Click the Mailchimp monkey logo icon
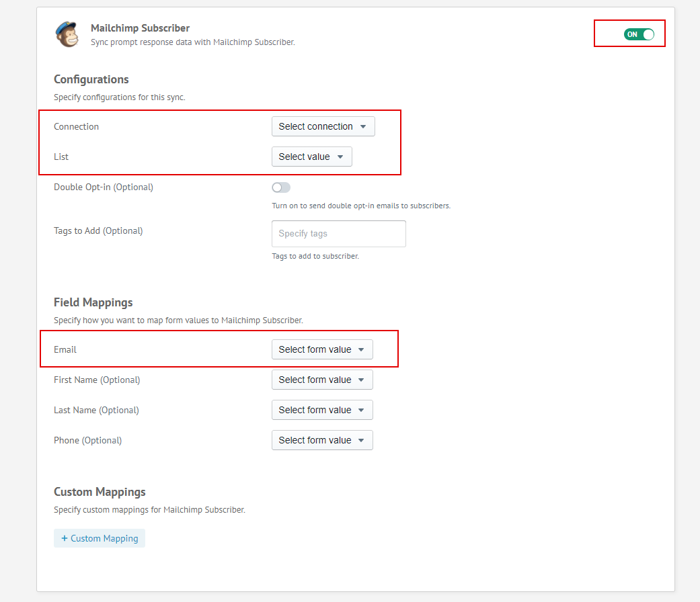Image resolution: width=700 pixels, height=602 pixels. tap(67, 34)
